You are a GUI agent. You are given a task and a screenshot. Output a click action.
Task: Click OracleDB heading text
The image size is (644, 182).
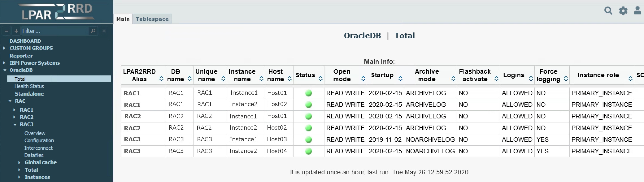(x=362, y=36)
